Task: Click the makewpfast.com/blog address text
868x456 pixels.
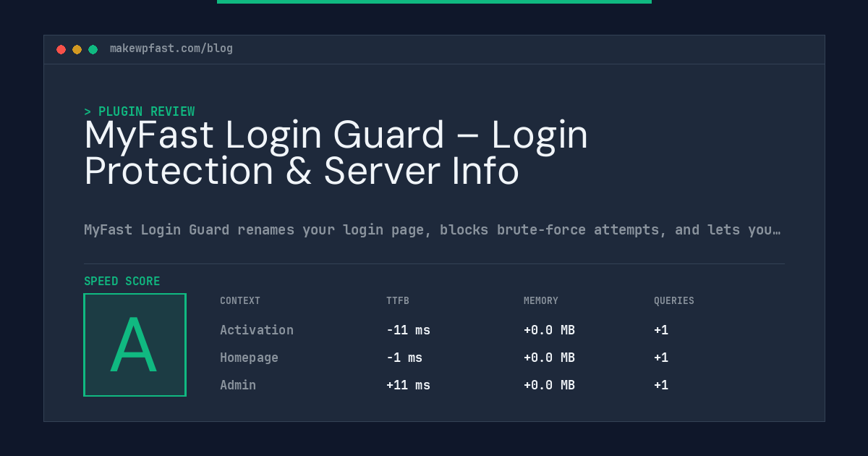Action: (171, 48)
